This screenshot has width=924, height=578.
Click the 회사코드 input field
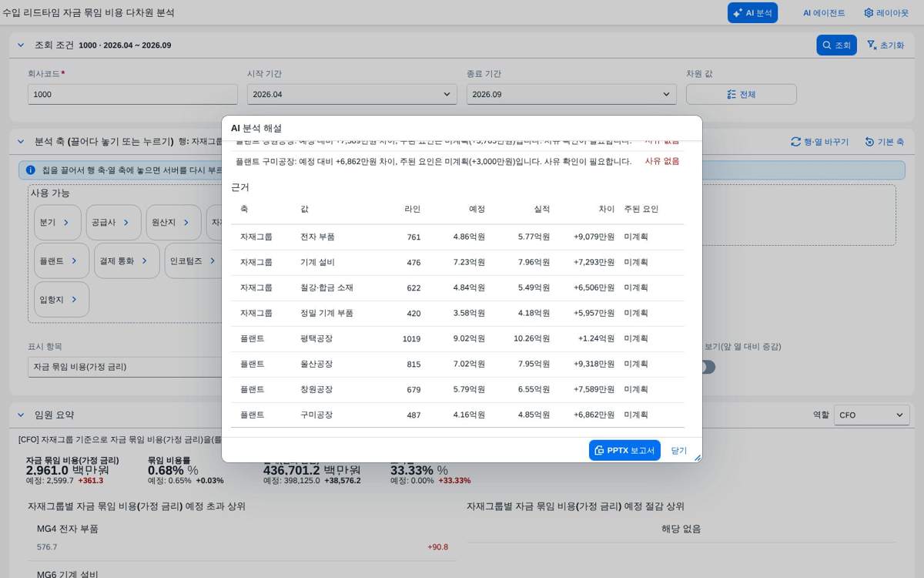132,94
